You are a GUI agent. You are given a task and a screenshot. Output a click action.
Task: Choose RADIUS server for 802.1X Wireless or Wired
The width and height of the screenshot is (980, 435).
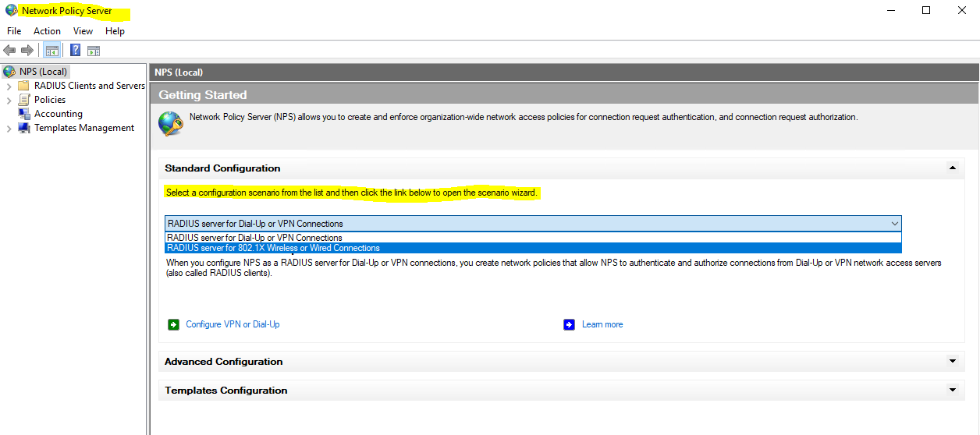pos(533,248)
